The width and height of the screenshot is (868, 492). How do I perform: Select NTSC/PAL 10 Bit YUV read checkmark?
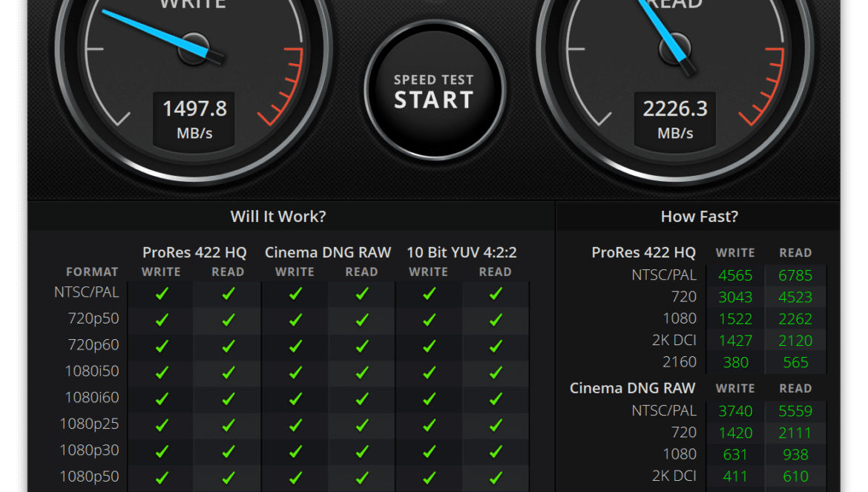click(496, 293)
